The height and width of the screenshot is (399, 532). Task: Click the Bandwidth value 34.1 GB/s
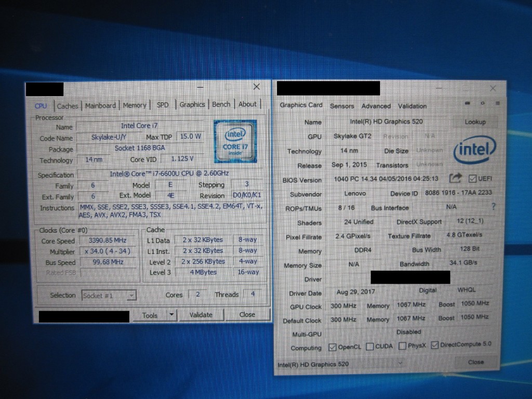click(x=463, y=262)
